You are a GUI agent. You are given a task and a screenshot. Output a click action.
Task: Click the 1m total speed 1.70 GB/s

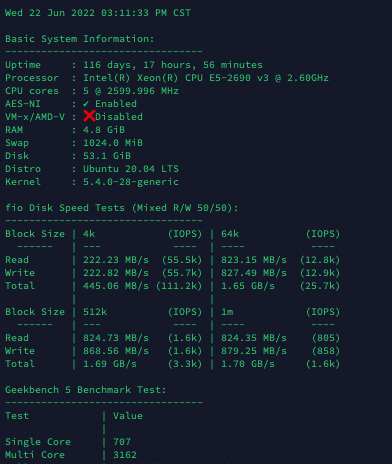248,364
